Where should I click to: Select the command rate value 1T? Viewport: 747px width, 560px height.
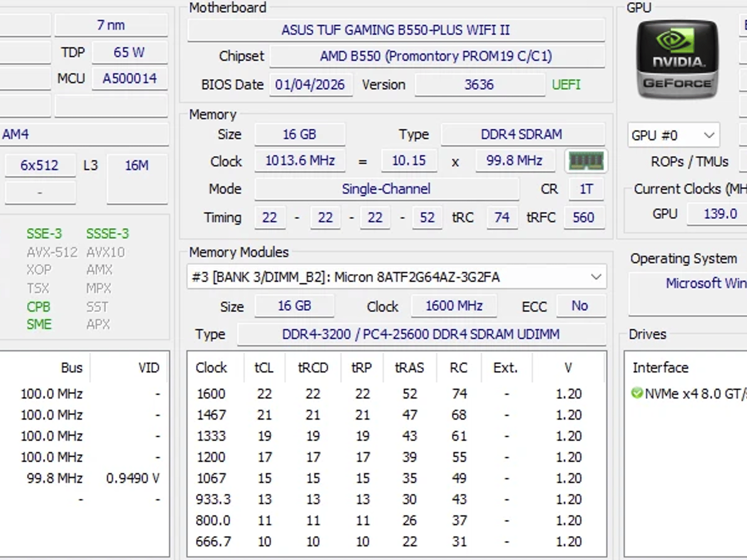(x=586, y=189)
